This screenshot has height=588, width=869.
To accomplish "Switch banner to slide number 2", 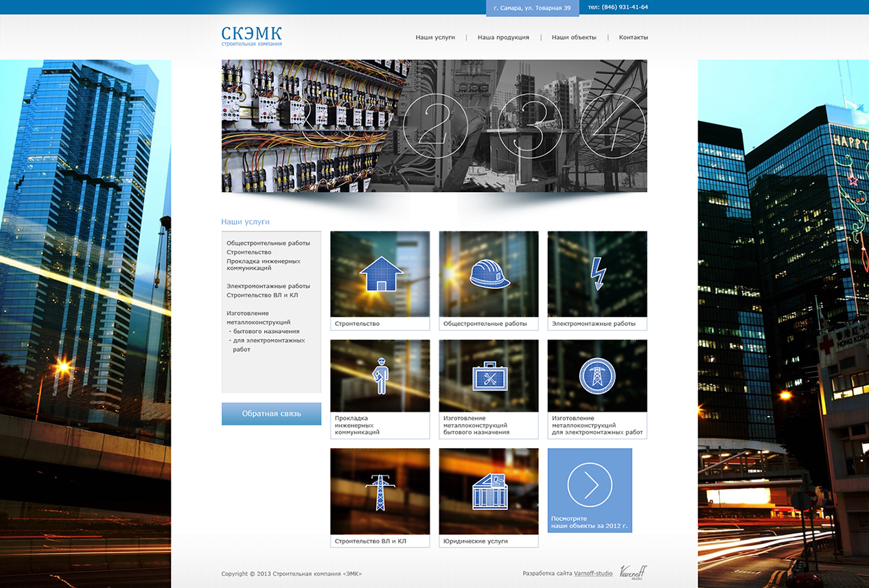I will tap(435, 126).
